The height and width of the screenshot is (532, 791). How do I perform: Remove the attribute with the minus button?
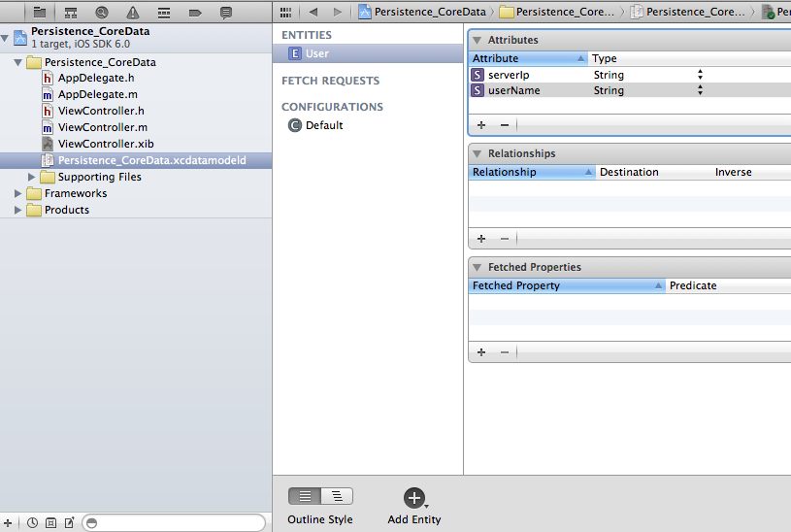[505, 124]
